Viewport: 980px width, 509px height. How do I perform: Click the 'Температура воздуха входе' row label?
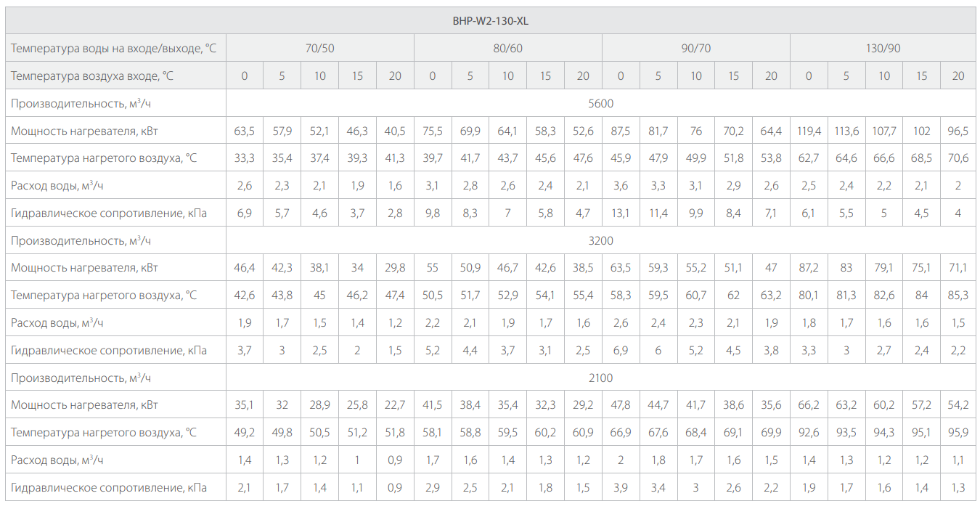pyautogui.click(x=92, y=76)
